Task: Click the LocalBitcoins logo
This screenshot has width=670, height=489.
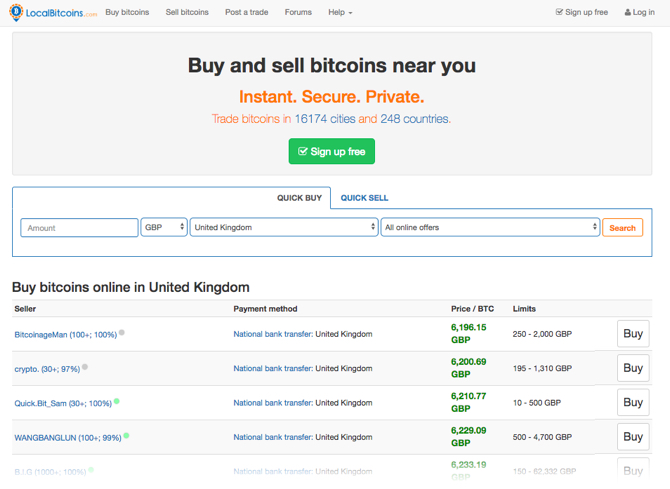Action: (x=53, y=12)
